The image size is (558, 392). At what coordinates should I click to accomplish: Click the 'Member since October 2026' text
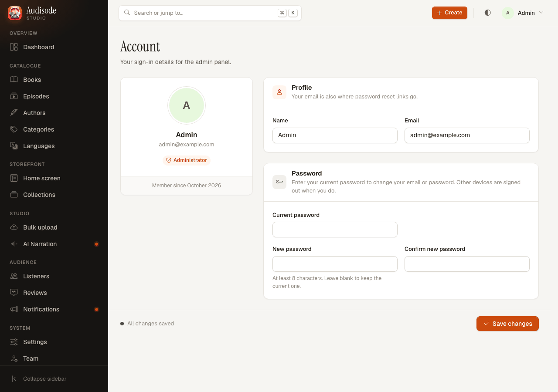[187, 186]
